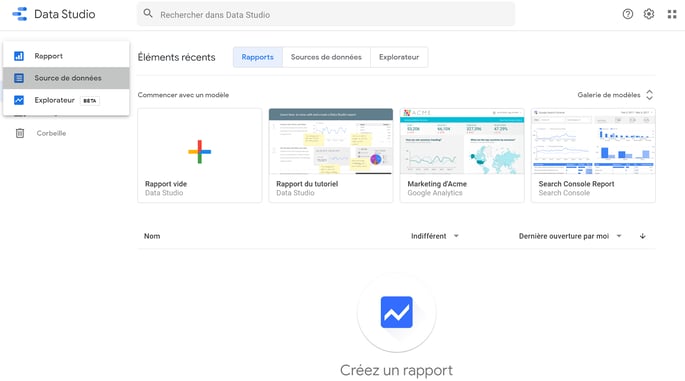This screenshot has width=685, height=381.
Task: Click the Data Studio title text
Action: [x=65, y=14]
